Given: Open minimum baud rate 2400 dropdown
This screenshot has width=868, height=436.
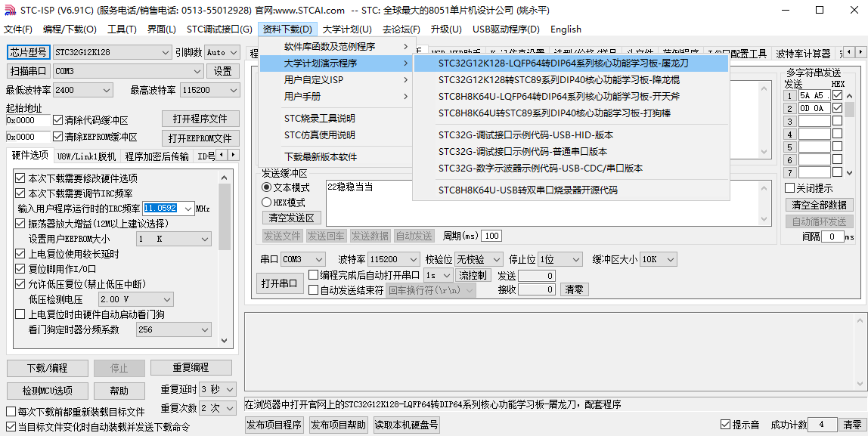Looking at the screenshot, I should 83,90.
